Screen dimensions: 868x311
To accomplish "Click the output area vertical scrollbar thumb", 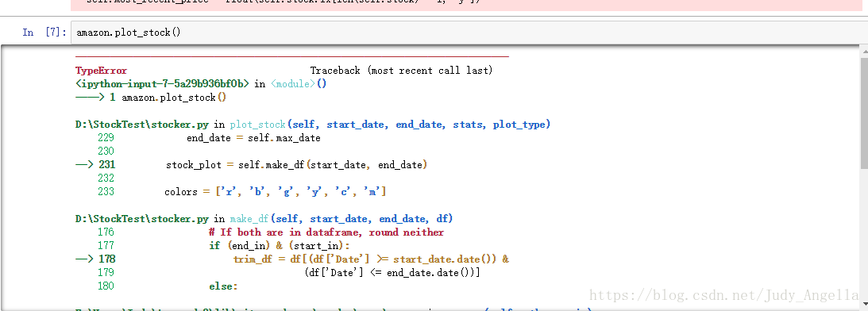I will 864,113.
